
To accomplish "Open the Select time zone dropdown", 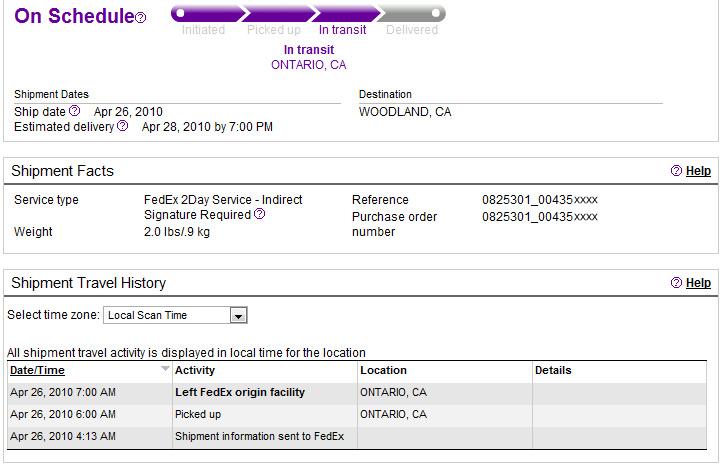I will pos(167,316).
